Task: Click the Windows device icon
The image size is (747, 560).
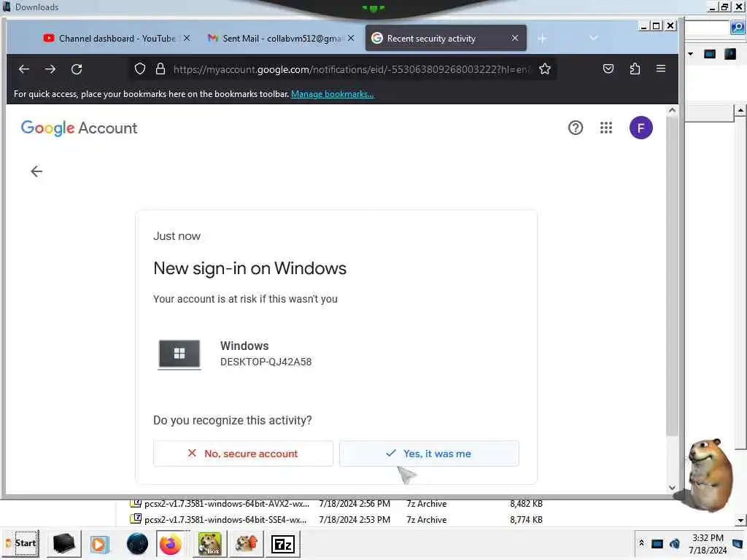Action: click(179, 354)
